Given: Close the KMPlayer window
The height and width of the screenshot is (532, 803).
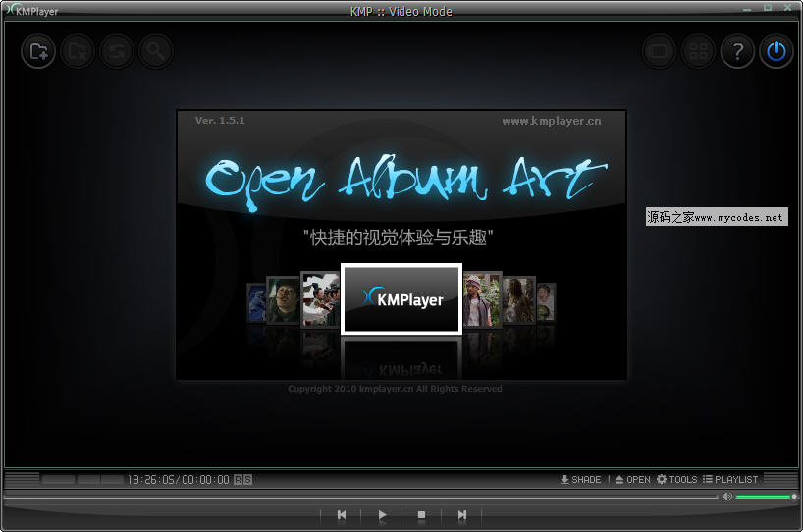Looking at the screenshot, I should click(787, 8).
